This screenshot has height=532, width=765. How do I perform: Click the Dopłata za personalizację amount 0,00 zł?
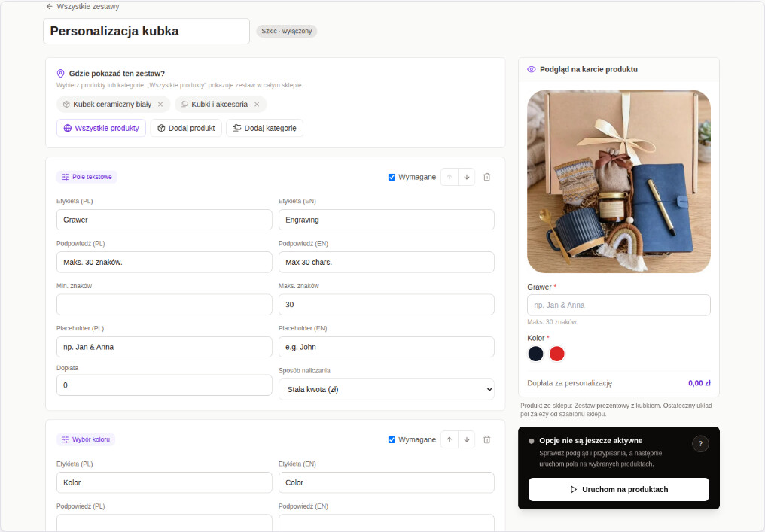699,383
